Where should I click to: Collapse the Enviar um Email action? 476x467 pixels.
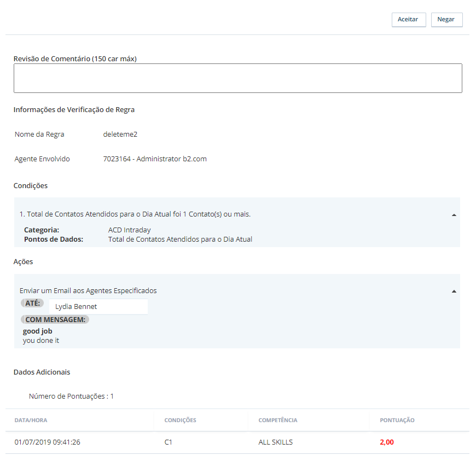(x=454, y=291)
